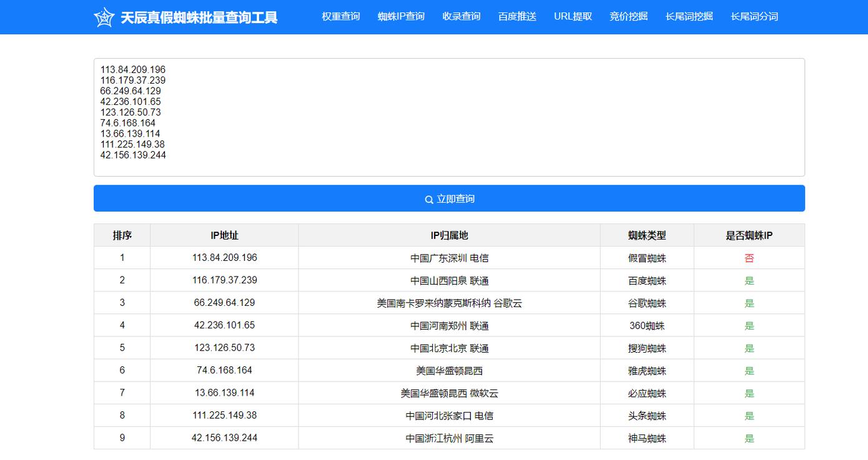The image size is (868, 460).
Task: Click the 天辰真假蜘蛛批量查询工具 site title
Action: (x=199, y=17)
